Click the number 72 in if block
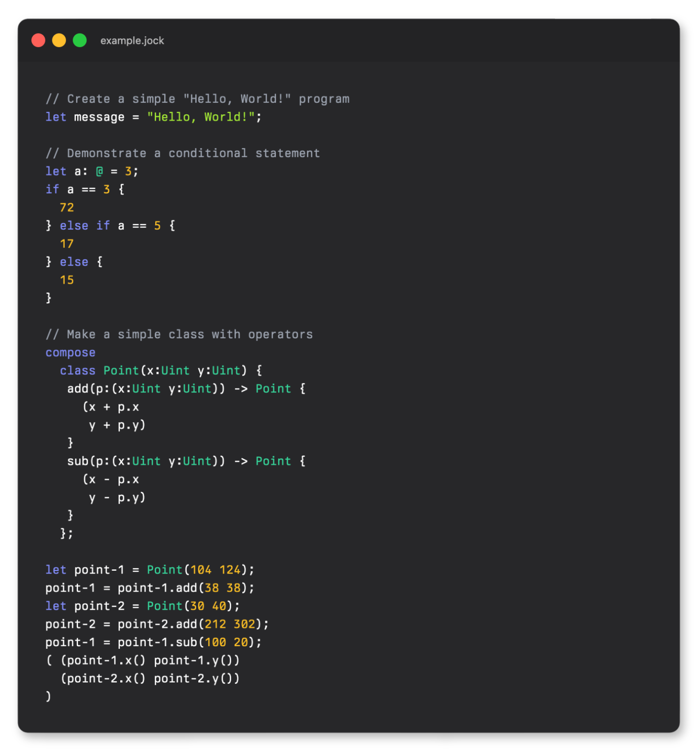This screenshot has width=700, height=753. (x=67, y=208)
